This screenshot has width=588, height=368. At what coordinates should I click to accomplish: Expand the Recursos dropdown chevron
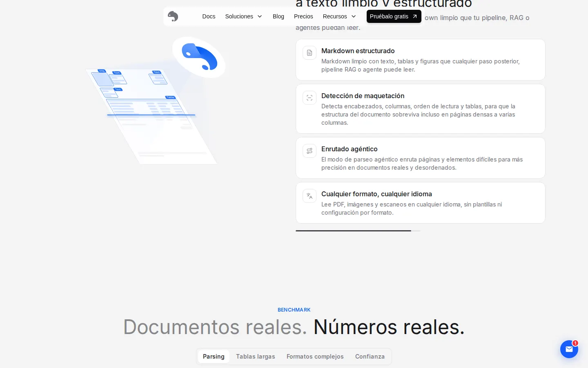tap(354, 16)
